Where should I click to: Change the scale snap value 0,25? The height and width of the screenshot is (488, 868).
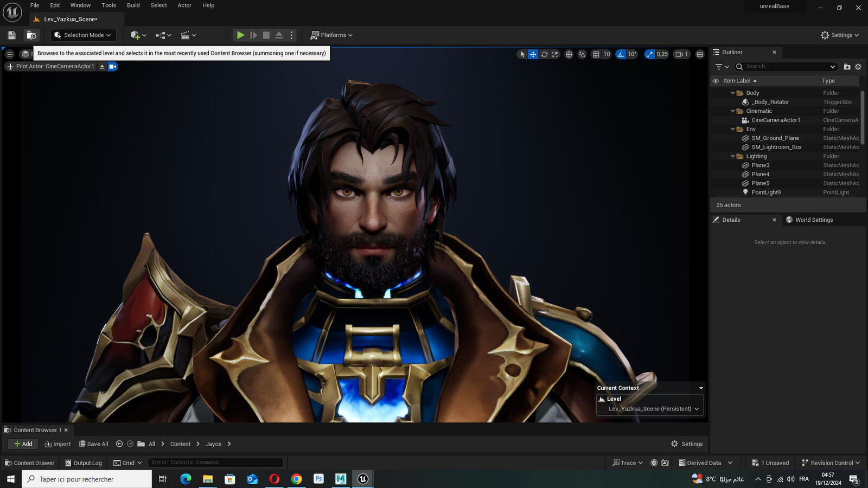(662, 54)
